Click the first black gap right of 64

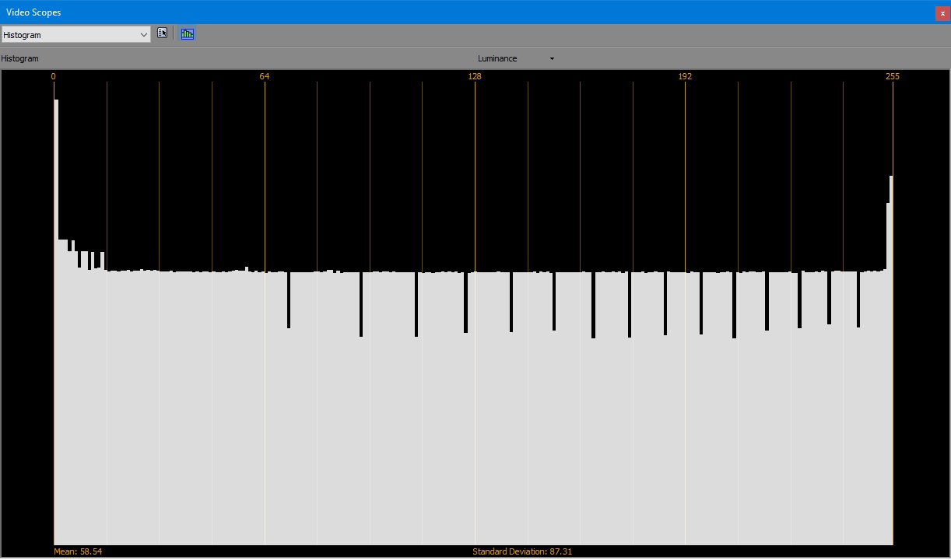click(288, 300)
